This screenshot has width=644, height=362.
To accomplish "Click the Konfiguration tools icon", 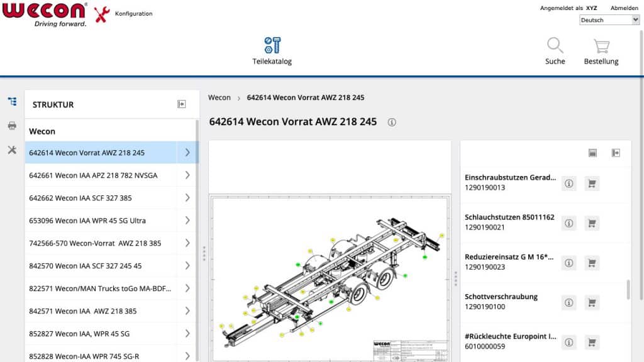I will (102, 14).
